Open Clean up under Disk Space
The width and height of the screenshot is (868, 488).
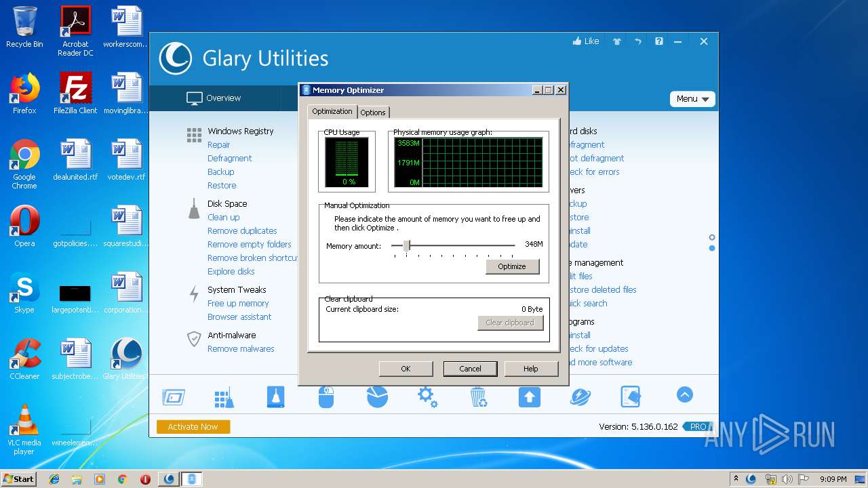(x=223, y=217)
